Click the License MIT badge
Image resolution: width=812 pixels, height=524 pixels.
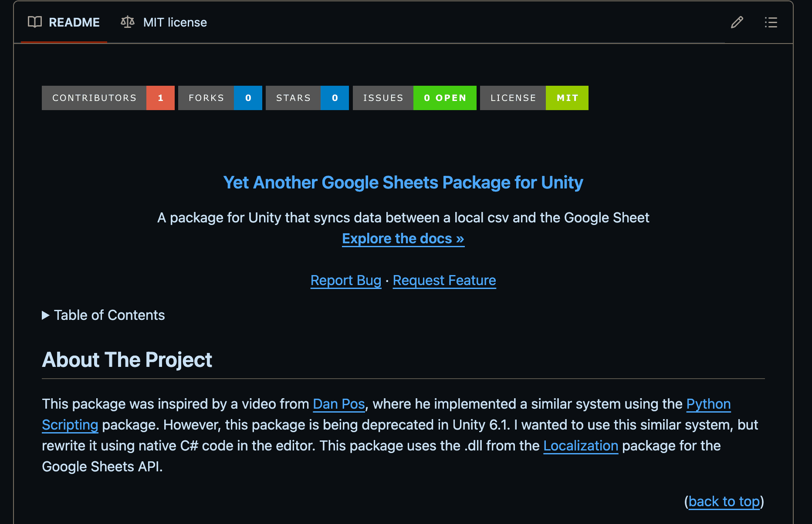(x=534, y=98)
